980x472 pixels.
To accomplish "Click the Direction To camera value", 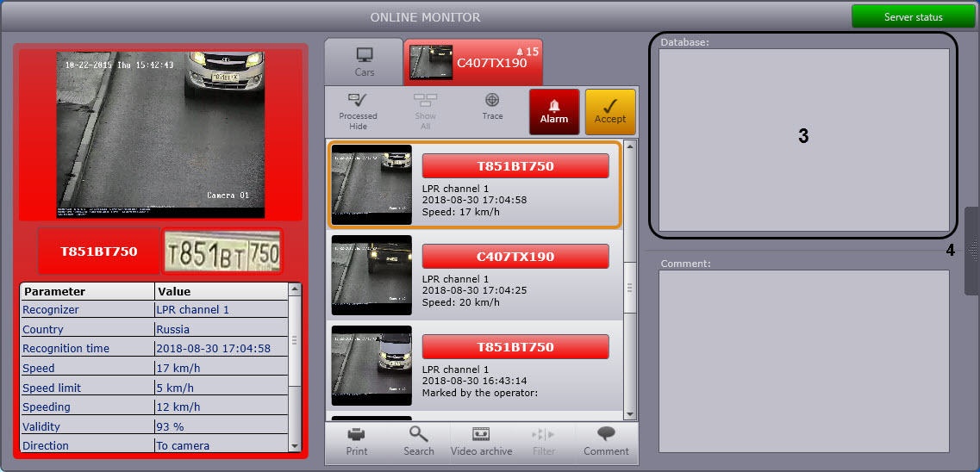I will click(222, 446).
